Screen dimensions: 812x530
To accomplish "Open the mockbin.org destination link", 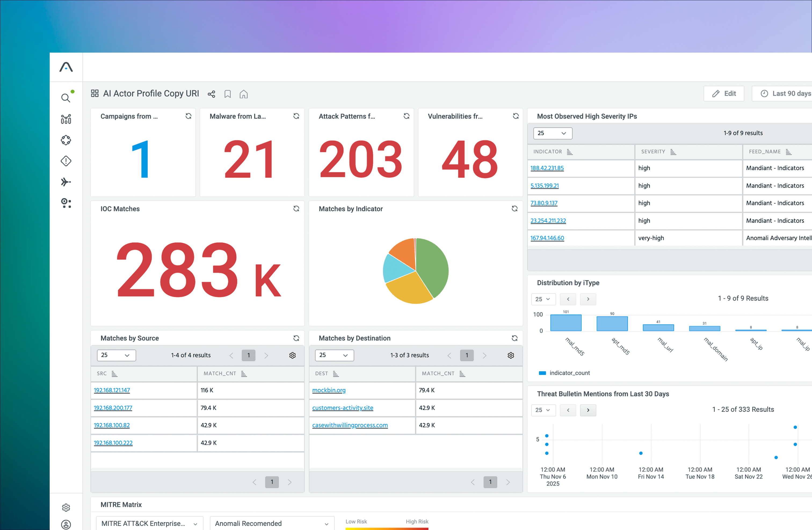I will click(329, 390).
